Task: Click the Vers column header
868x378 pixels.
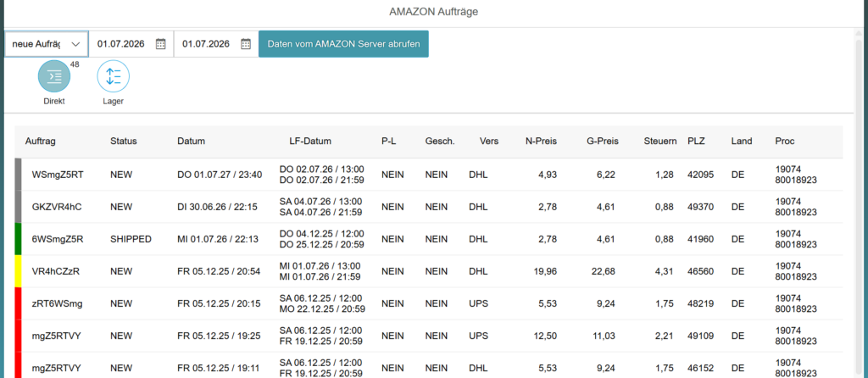Action: point(489,142)
